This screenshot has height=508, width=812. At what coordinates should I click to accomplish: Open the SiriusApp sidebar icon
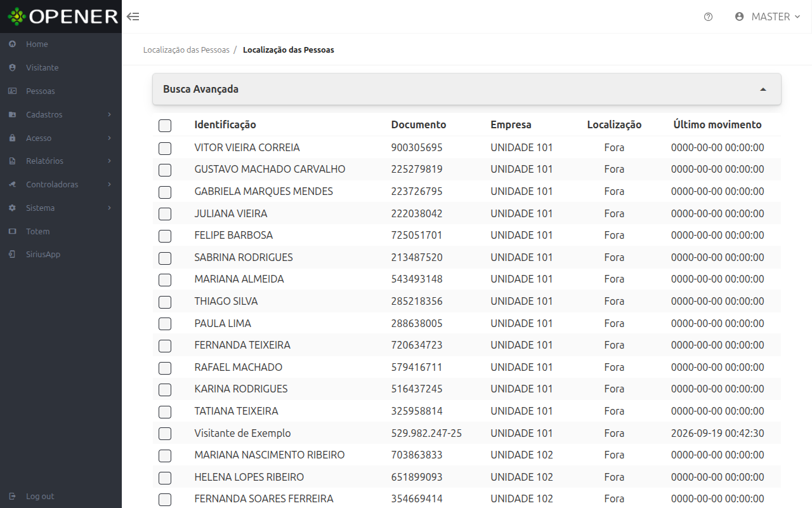[12, 254]
